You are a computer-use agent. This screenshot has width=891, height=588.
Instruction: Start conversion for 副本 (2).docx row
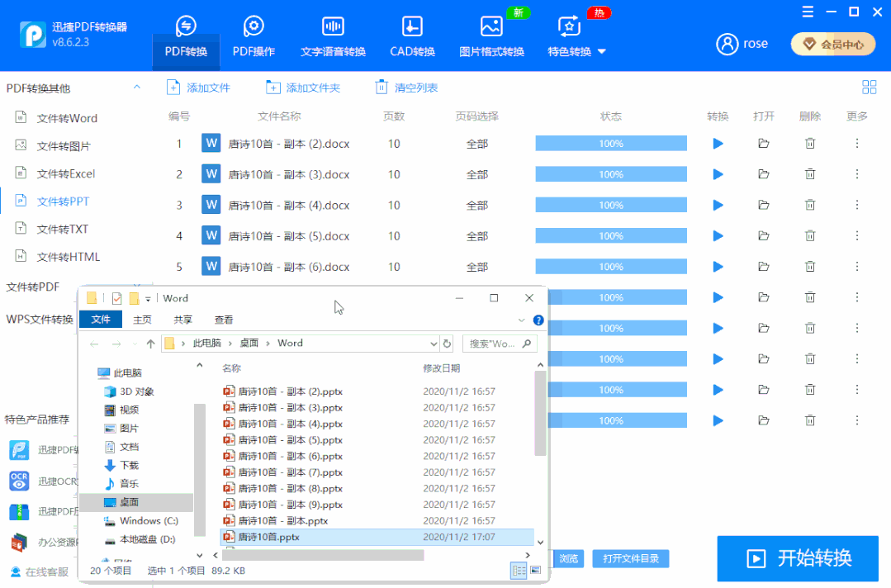point(718,144)
